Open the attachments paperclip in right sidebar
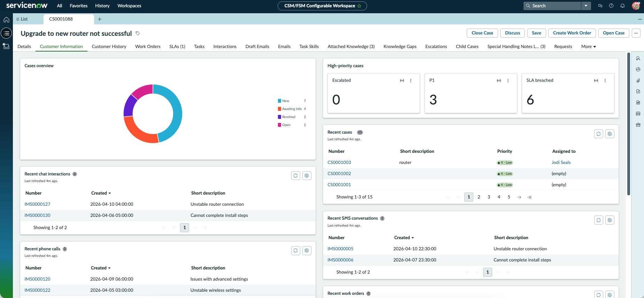This screenshot has height=298, width=644. (638, 80)
